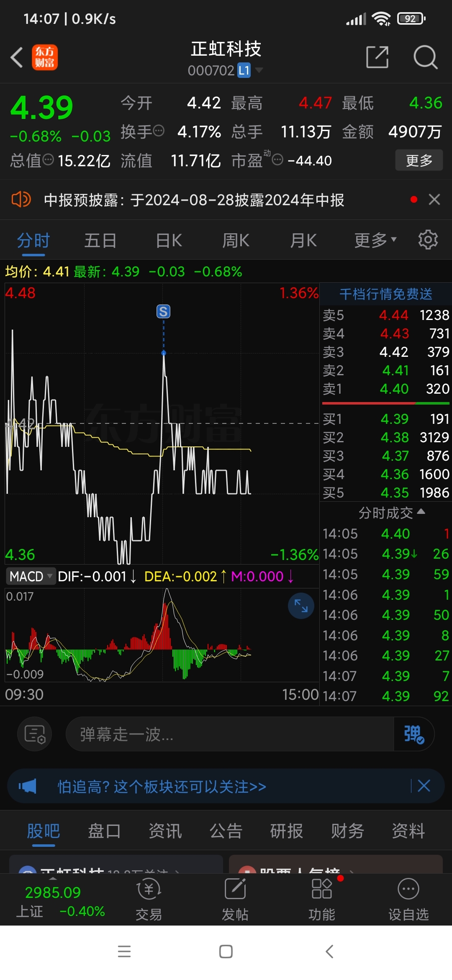452x980 pixels.
Task: Expand the 更多 chart period dropdown
Action: (x=375, y=240)
